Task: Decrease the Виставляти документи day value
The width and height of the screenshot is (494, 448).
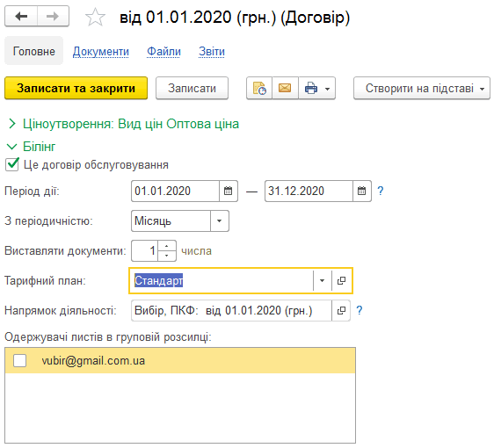Action: click(x=167, y=256)
